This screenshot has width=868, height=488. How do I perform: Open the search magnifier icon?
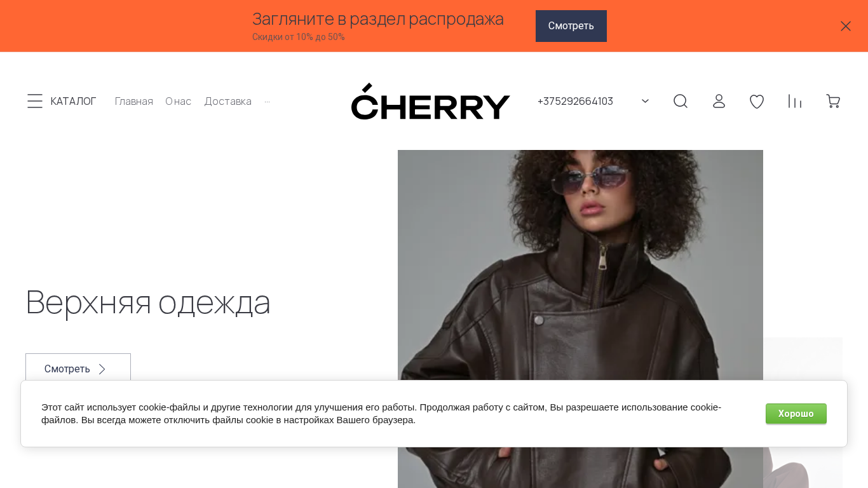(681, 101)
